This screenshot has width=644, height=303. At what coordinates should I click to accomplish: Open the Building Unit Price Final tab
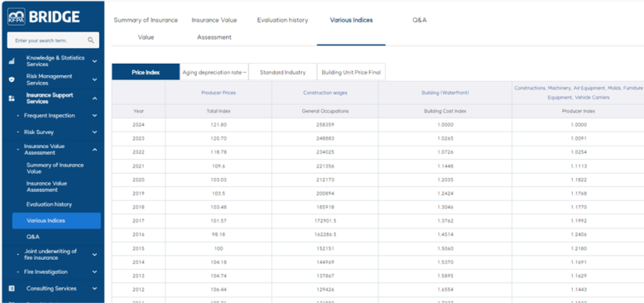coord(351,72)
